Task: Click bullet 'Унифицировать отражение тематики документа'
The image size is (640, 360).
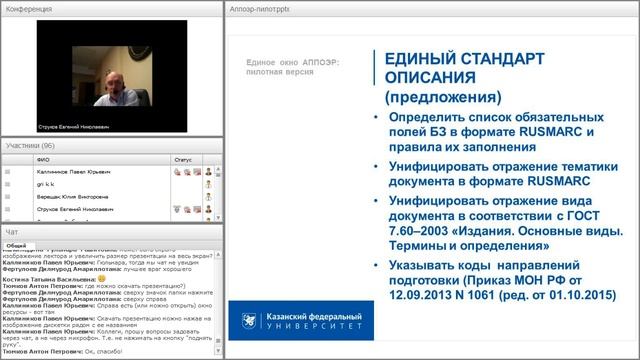Action: point(503,173)
